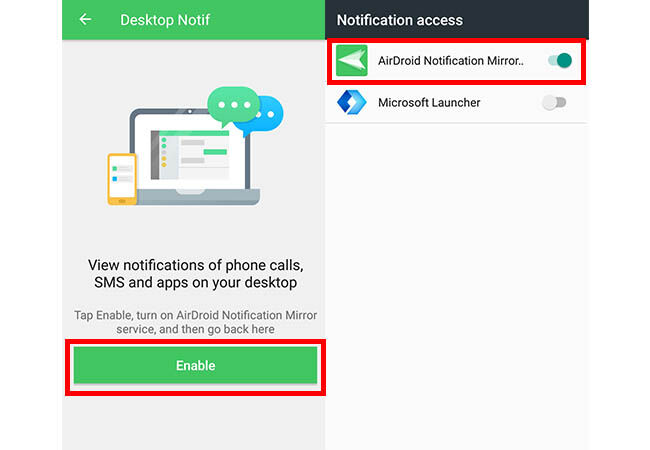Tap the AirDroid app icon
Viewport: 650px width, 450px height.
[x=352, y=60]
